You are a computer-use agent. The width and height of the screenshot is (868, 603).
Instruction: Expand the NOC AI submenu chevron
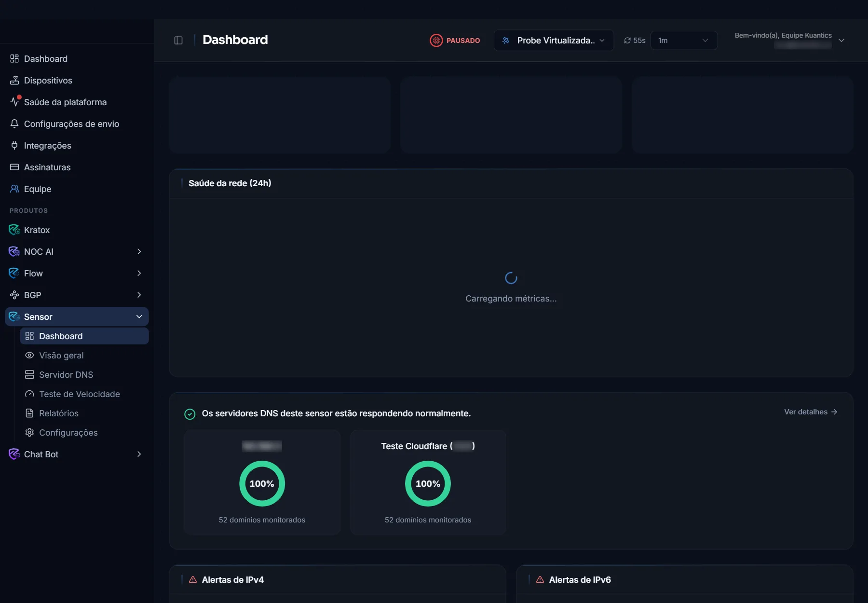point(139,252)
